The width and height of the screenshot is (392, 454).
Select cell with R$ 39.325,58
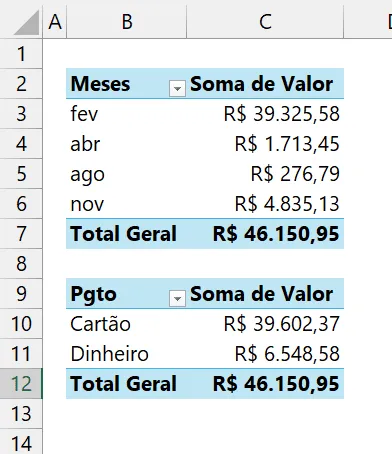(265, 114)
